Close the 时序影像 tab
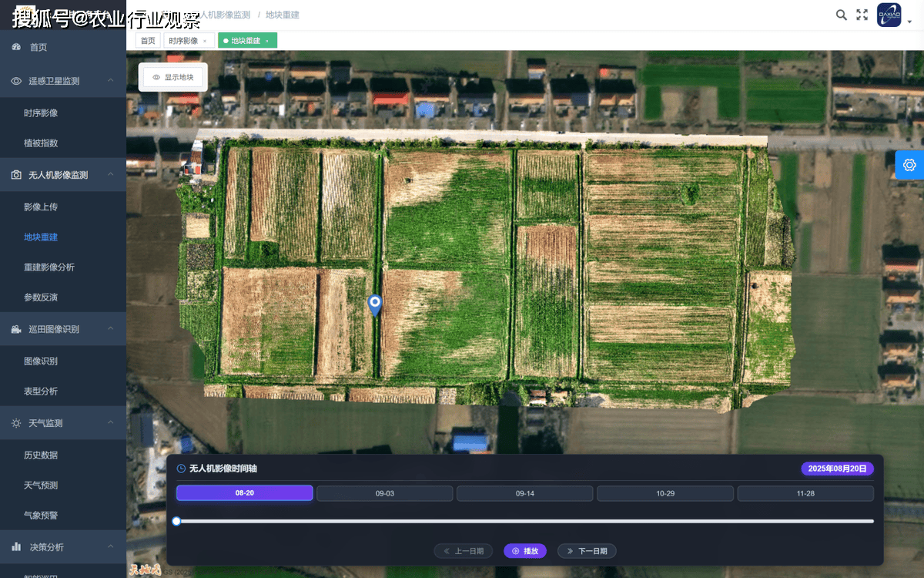This screenshot has width=924, height=578. tap(205, 41)
